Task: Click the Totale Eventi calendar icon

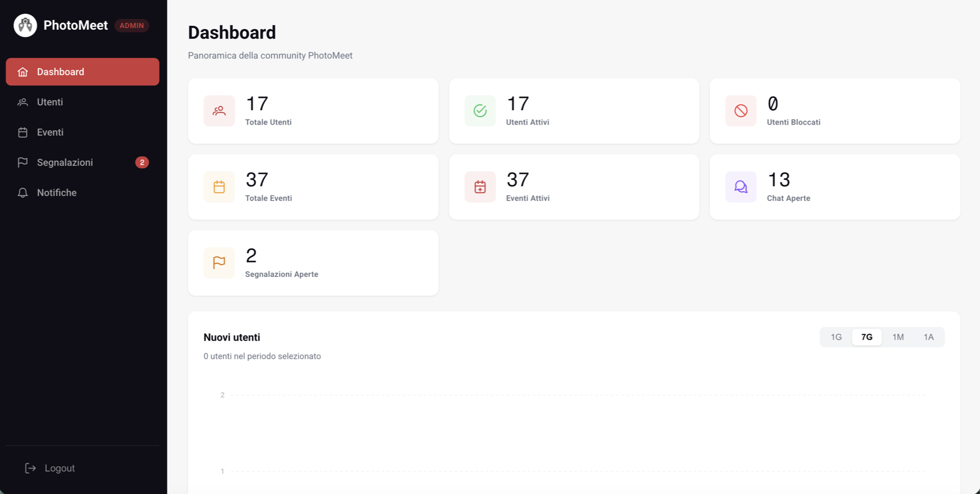Action: coord(219,187)
